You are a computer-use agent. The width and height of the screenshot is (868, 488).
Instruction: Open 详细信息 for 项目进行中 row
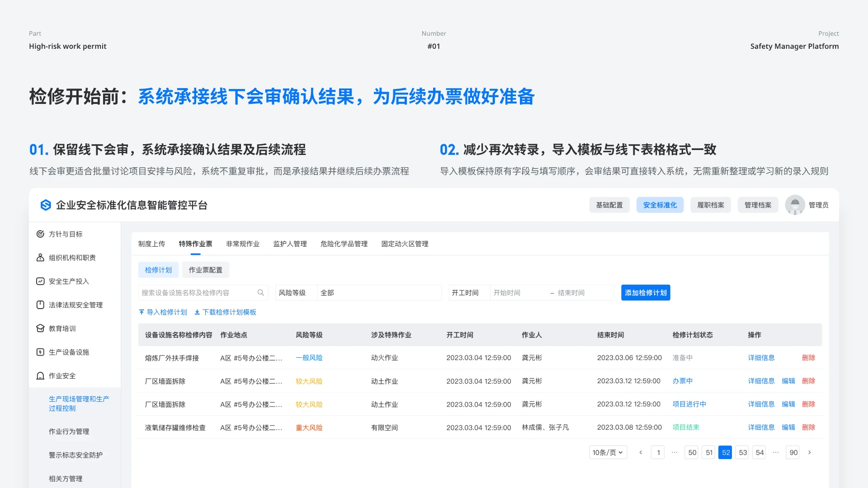click(x=761, y=404)
